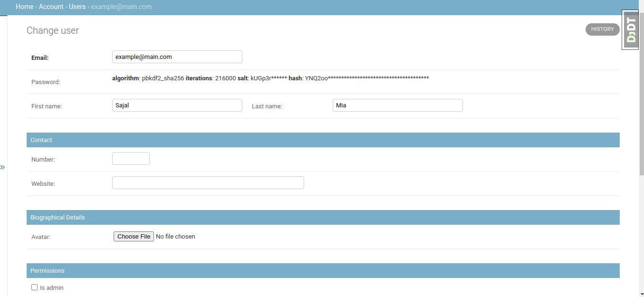Toggle the Is admin checkbox
This screenshot has width=644, height=297.
(34, 287)
